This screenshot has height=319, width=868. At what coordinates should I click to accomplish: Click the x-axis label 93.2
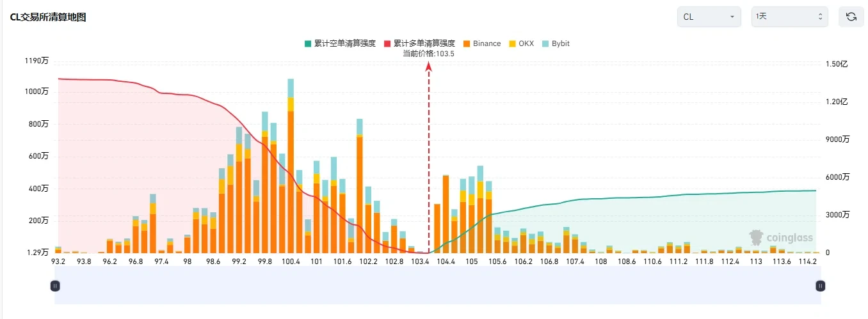pyautogui.click(x=58, y=261)
